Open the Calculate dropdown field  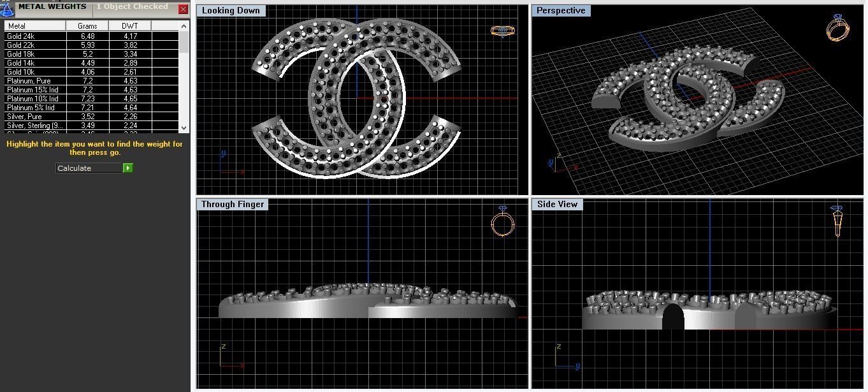[x=89, y=168]
